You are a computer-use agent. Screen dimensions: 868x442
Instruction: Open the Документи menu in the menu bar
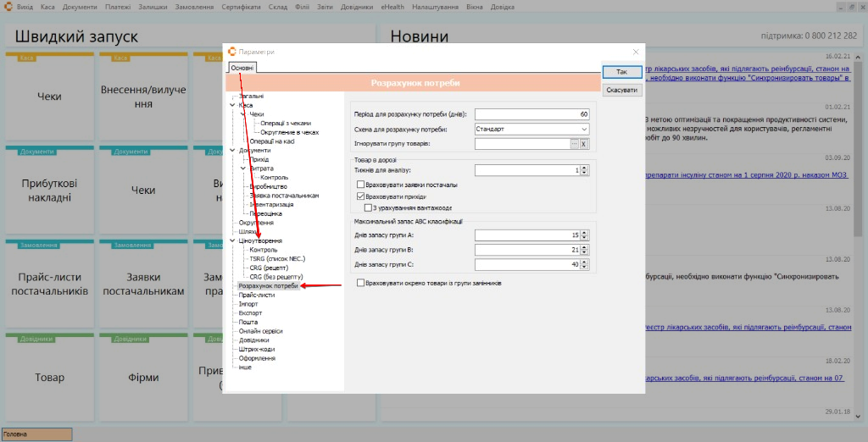80,7
